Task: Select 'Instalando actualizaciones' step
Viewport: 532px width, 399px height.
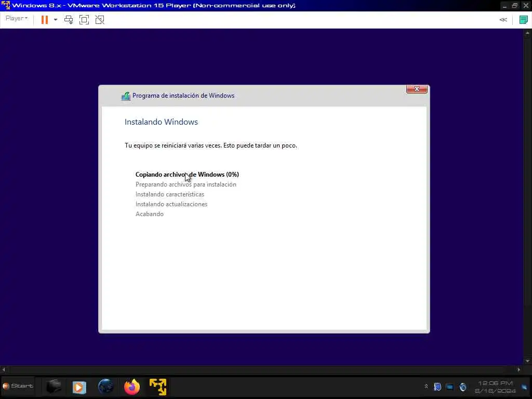Action: click(x=171, y=204)
